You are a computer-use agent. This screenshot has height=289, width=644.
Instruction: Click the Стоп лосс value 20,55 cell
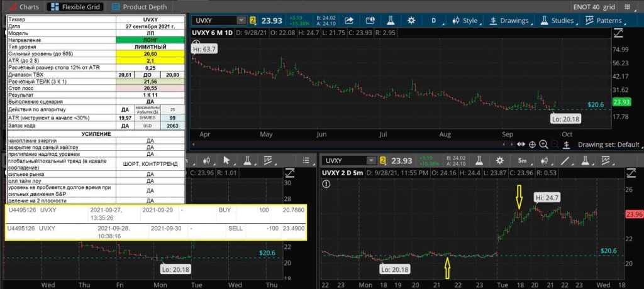coord(150,88)
